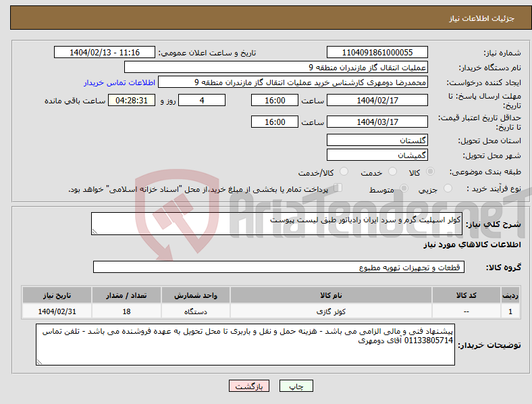Select the جزیی purchase type radio

(448, 188)
